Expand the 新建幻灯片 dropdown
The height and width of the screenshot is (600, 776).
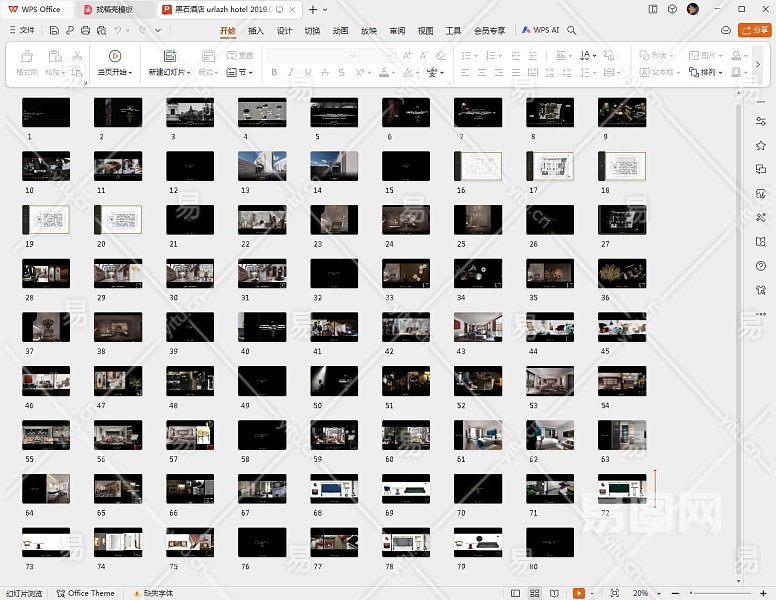[169, 73]
